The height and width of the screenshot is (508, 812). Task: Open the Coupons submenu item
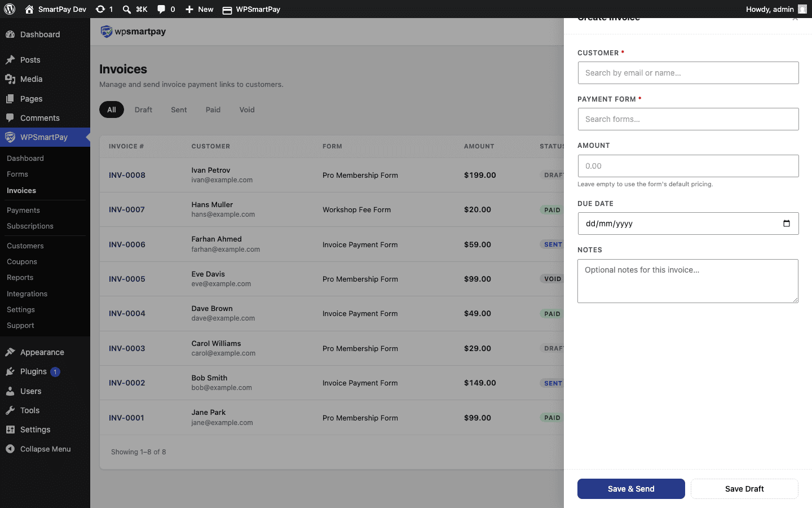coord(22,261)
